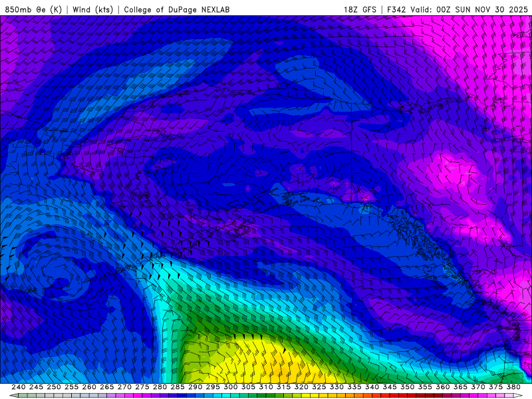Click the 250 legend value
The image size is (532, 399).
click(54, 387)
